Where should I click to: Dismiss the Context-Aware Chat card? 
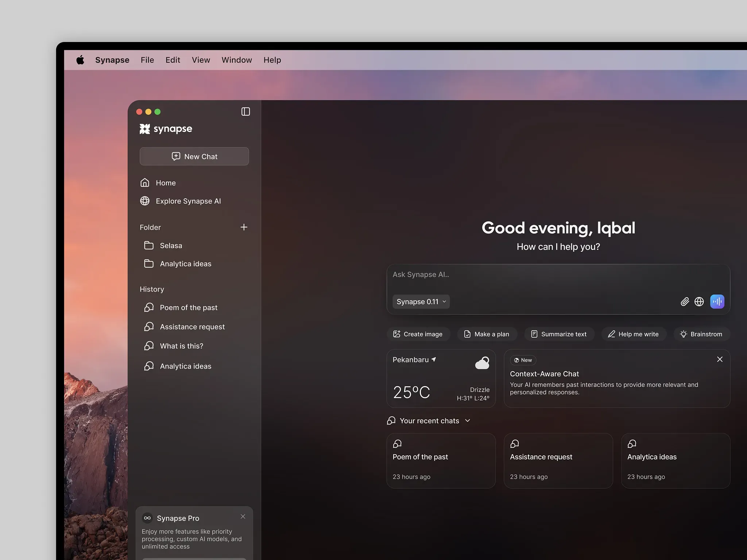pyautogui.click(x=720, y=359)
